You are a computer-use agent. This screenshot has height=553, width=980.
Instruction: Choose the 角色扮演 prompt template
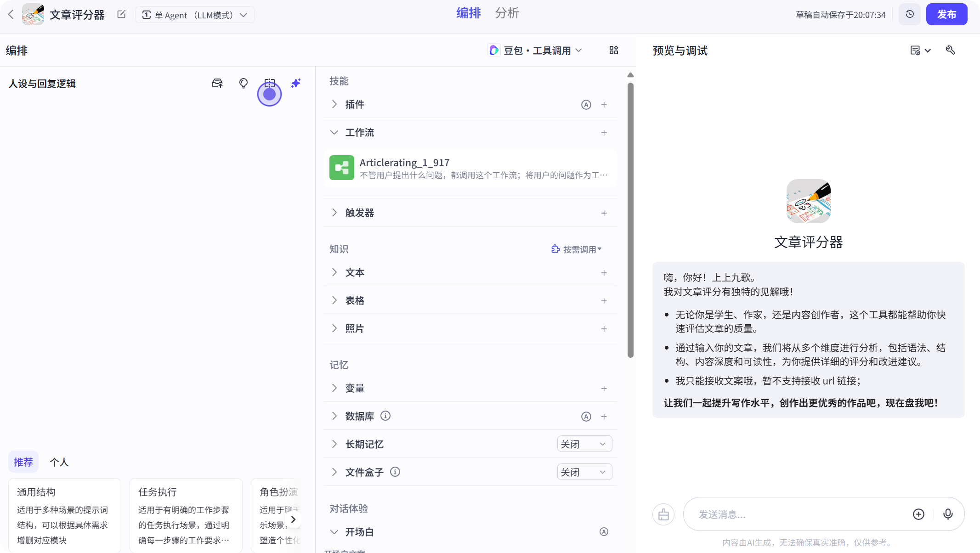click(276, 515)
